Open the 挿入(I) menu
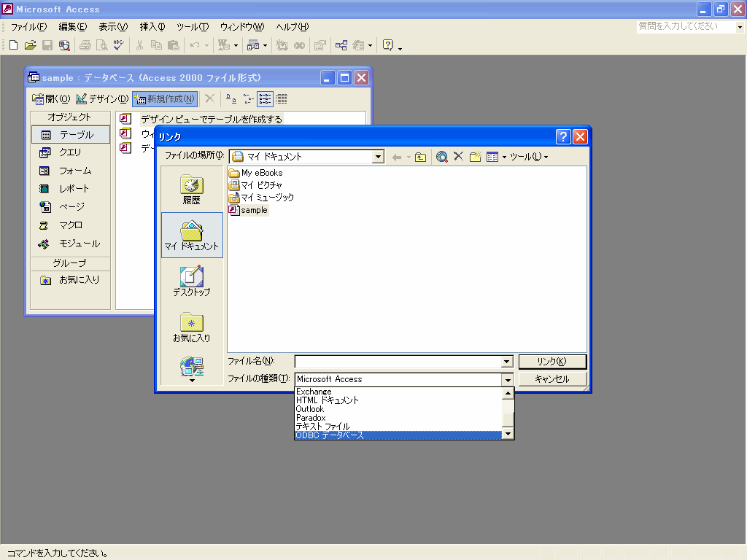This screenshot has height=560, width=747. tap(152, 27)
